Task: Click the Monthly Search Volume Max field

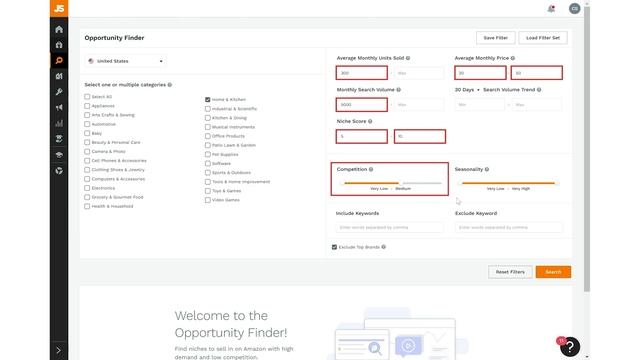Action: (x=419, y=105)
